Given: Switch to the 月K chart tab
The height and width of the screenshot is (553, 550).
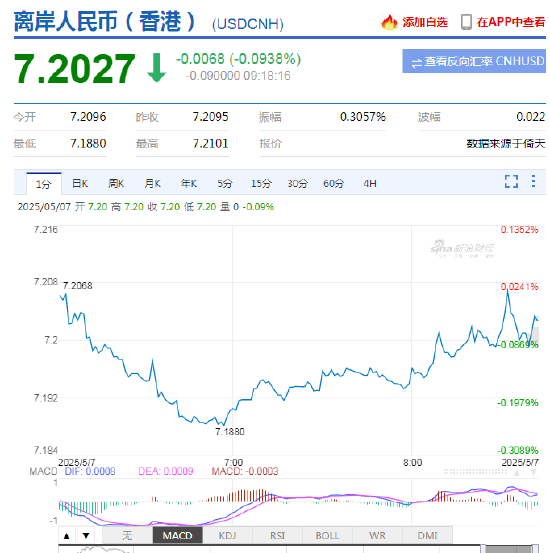Looking at the screenshot, I should tap(152, 183).
